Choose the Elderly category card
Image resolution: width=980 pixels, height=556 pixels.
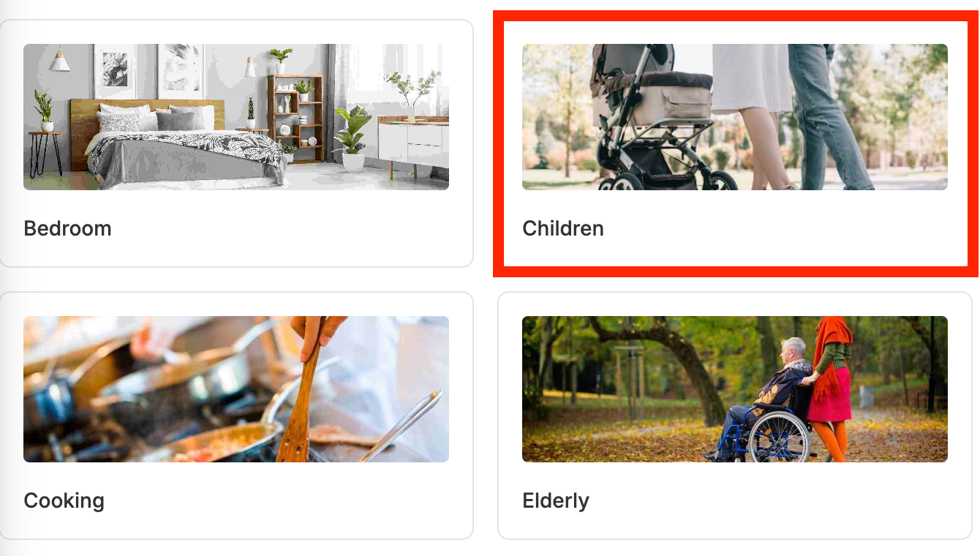coord(735,416)
